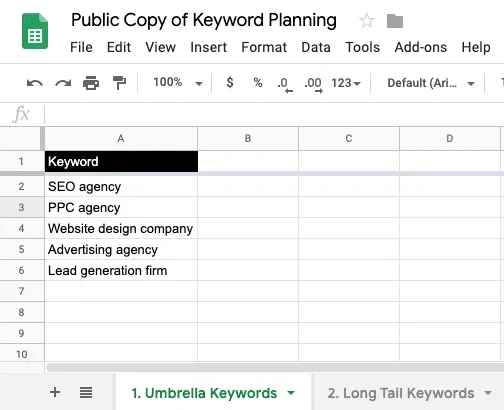Select the Advertising agency cell

tap(121, 249)
